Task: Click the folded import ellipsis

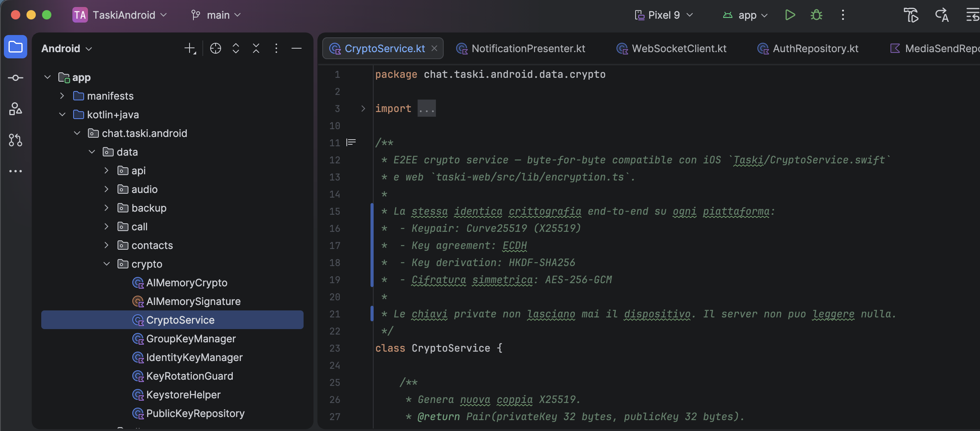Action: click(x=427, y=109)
